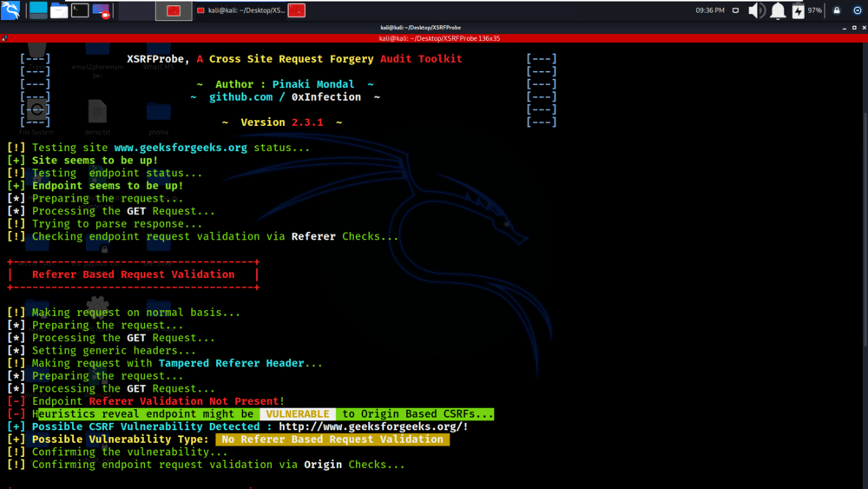The height and width of the screenshot is (489, 868).
Task: Switch to the kali@kali: ~/Desktop/XS... taskbar window
Action: [x=241, y=10]
